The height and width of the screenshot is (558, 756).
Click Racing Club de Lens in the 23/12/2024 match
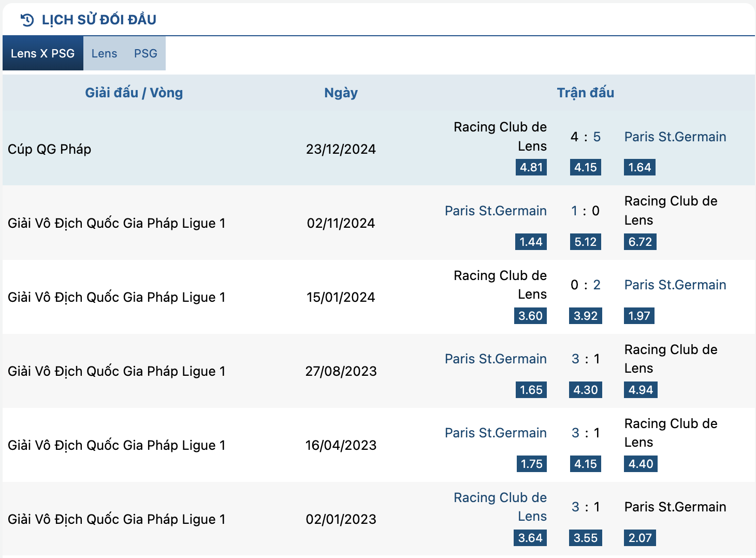coord(500,137)
